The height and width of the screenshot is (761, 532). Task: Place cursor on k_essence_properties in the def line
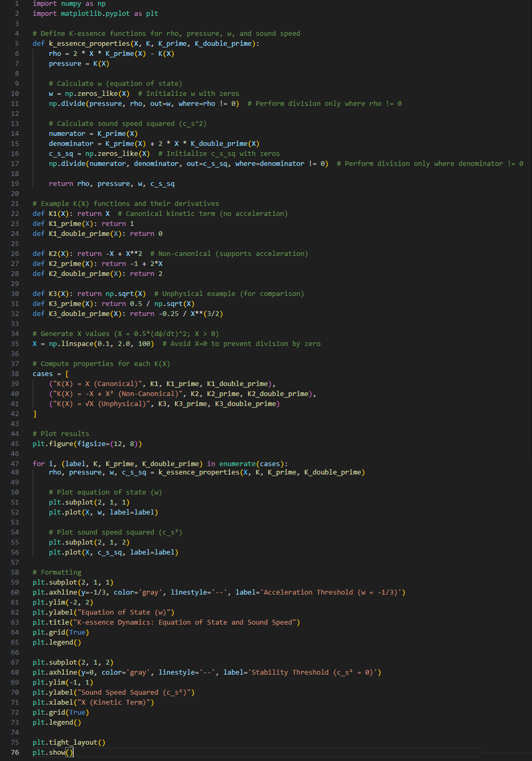coord(89,43)
